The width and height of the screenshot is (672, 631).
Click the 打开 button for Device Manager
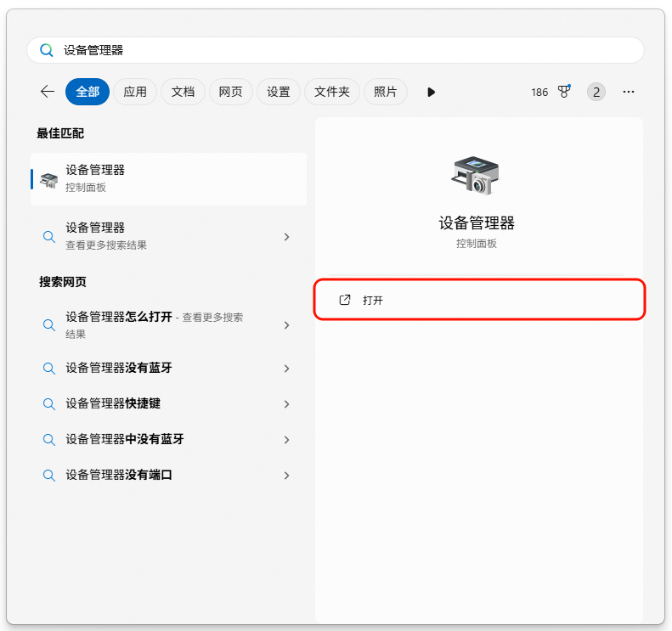click(479, 300)
